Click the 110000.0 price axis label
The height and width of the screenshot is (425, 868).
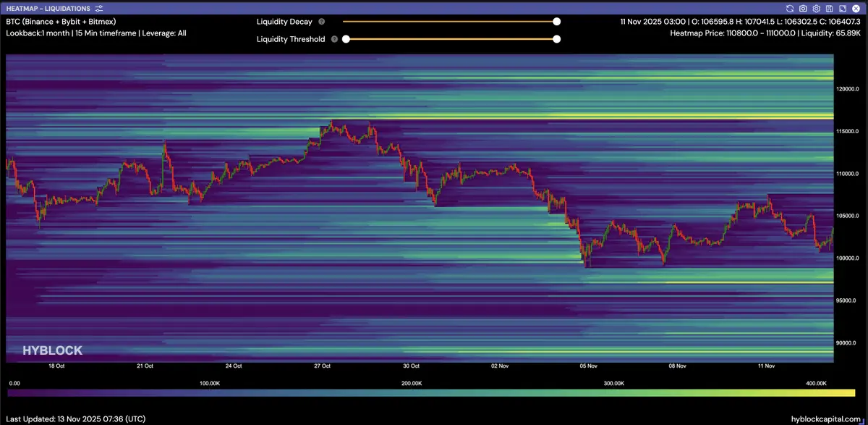click(x=848, y=174)
